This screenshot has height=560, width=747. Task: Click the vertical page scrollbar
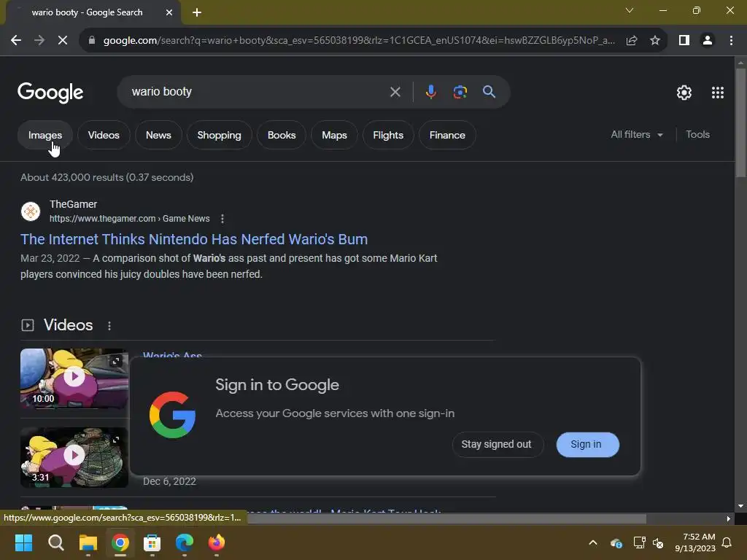click(x=740, y=122)
